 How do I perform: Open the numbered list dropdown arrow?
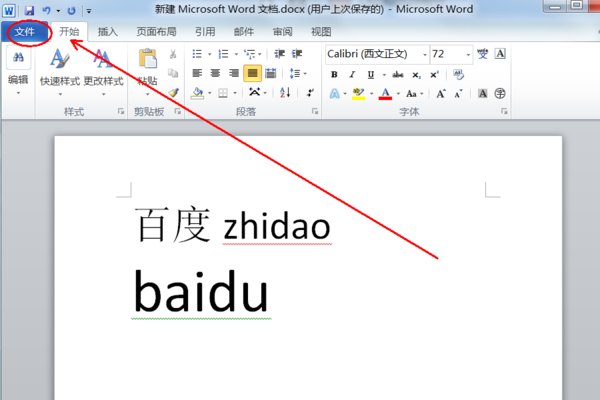(236, 54)
